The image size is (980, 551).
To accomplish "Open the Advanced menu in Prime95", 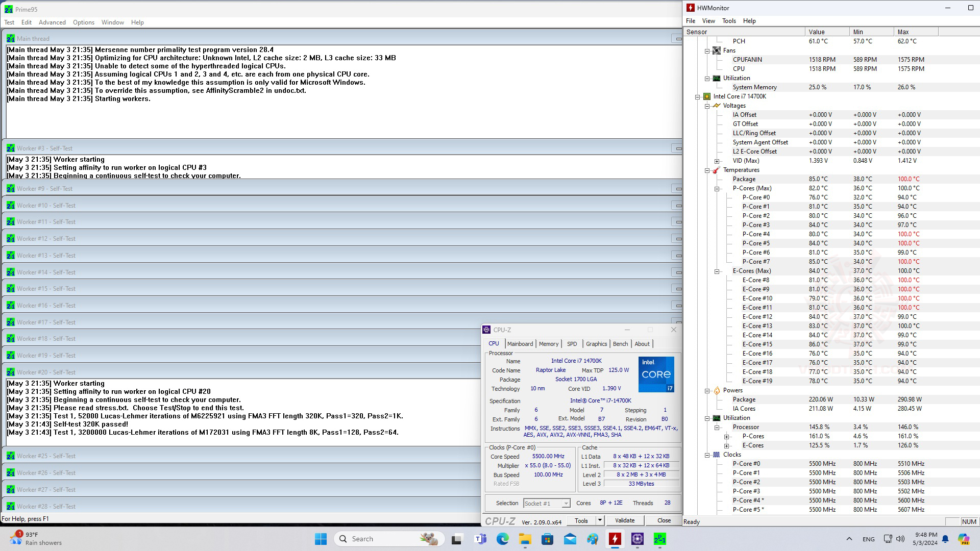I will click(x=52, y=22).
